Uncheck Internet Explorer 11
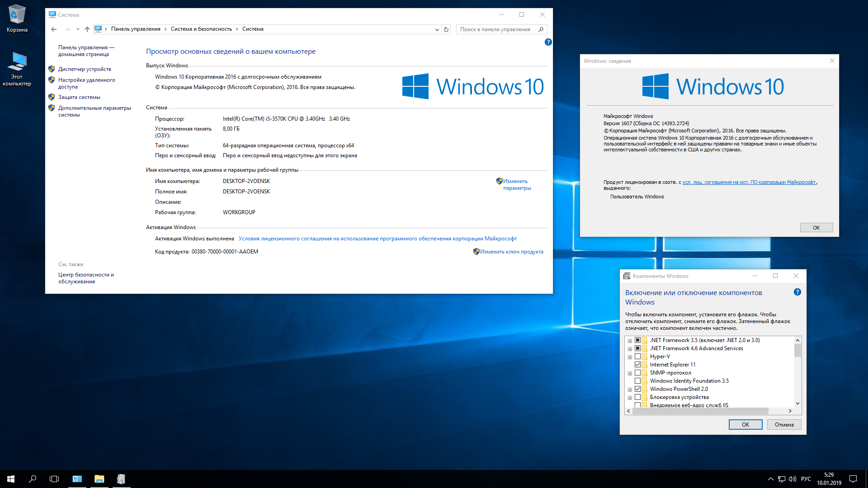868x488 pixels. click(x=637, y=365)
